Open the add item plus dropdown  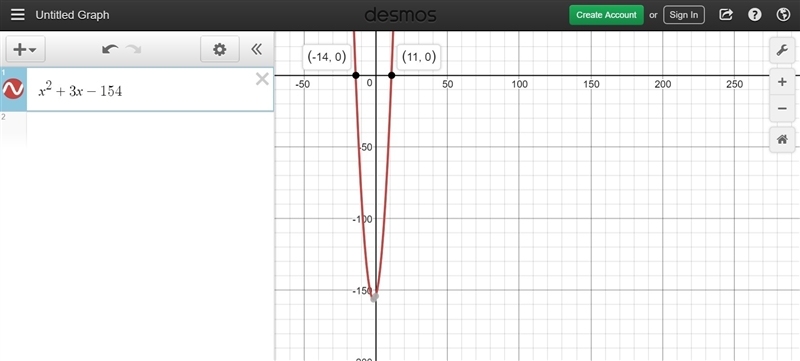click(25, 49)
